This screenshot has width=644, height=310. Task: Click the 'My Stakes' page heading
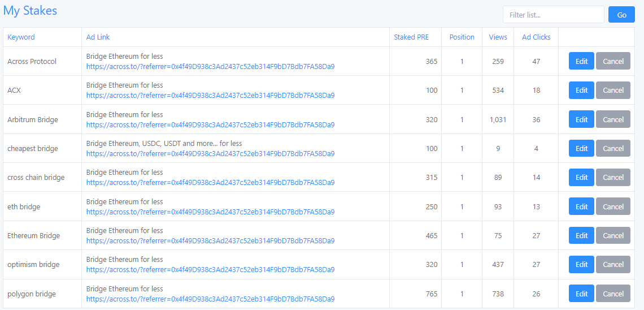30,11
